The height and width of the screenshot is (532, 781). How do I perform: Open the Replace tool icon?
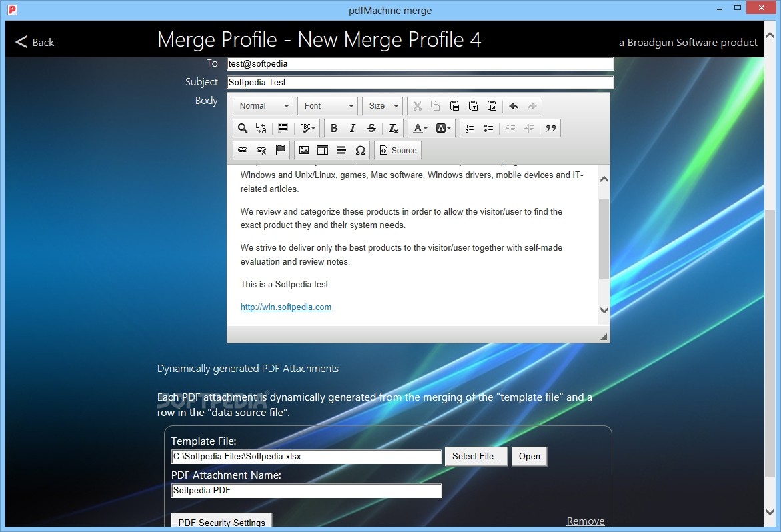[x=261, y=129]
